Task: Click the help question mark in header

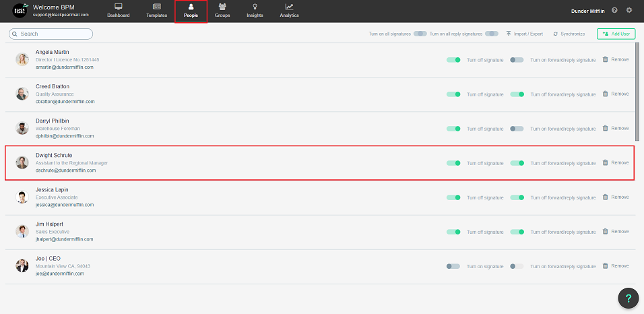Action: (614, 10)
